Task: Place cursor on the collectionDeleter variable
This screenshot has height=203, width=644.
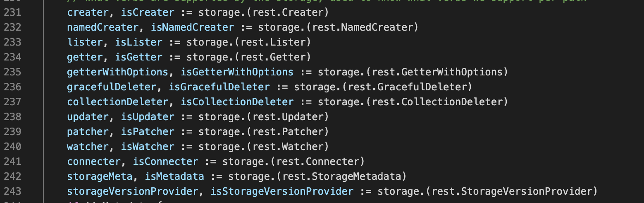Action: [117, 102]
